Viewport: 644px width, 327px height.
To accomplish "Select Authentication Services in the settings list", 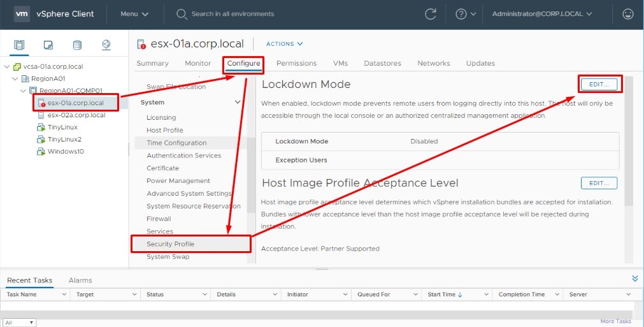I will 183,156.
